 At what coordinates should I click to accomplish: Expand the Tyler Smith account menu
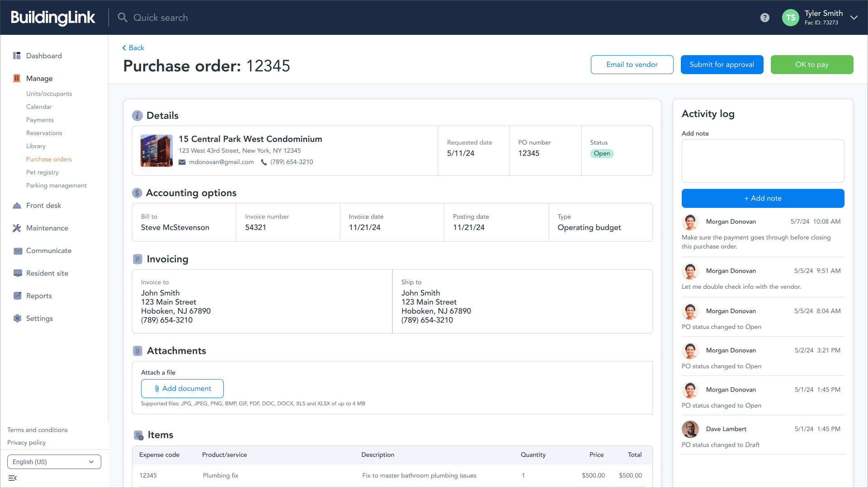coord(854,18)
